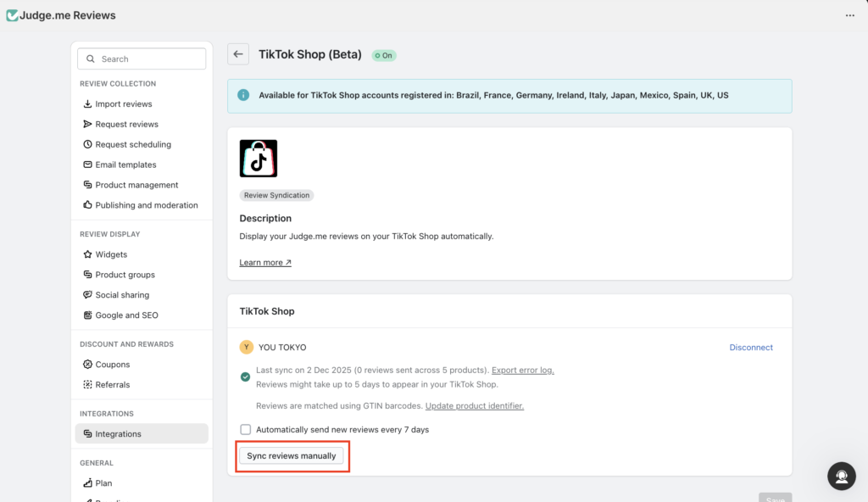The height and width of the screenshot is (502, 868).
Task: Click the Judge.me Reviews logo icon
Action: [x=12, y=15]
